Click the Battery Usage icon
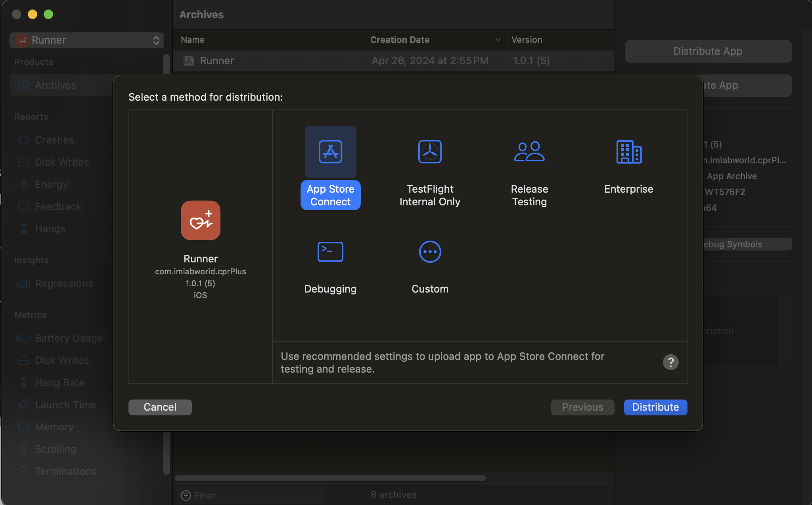The height and width of the screenshot is (505, 812). [x=23, y=338]
